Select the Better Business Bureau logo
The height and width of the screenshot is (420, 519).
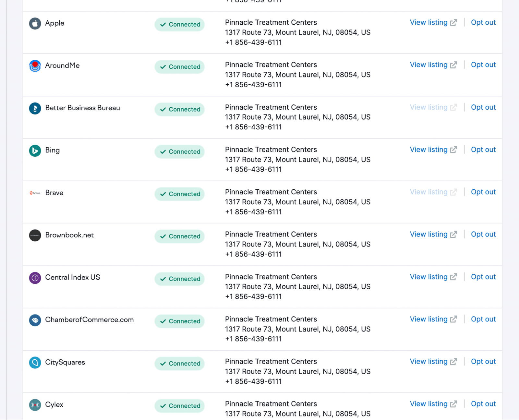[x=35, y=108]
